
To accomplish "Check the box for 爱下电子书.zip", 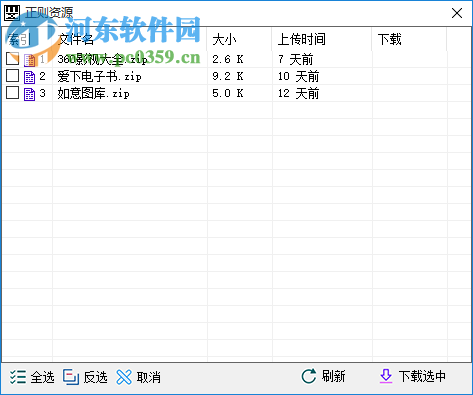I will point(12,76).
